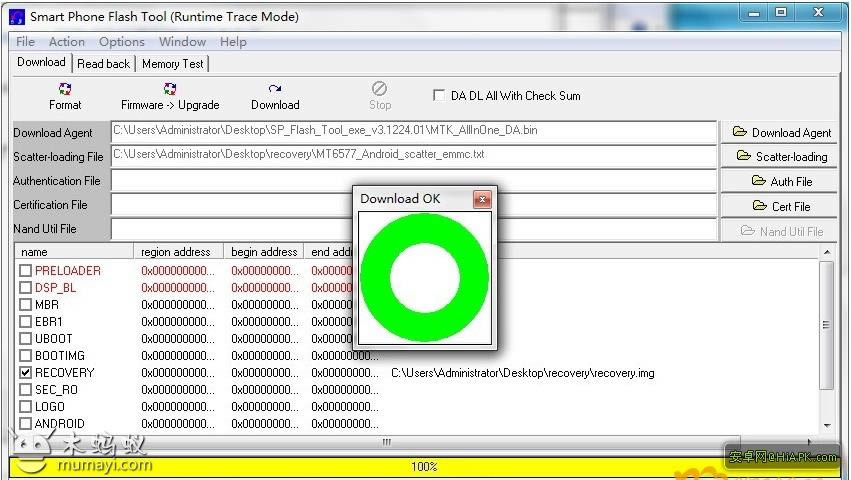
Task: Browse for a Scatter-loading file
Action: pos(781,156)
